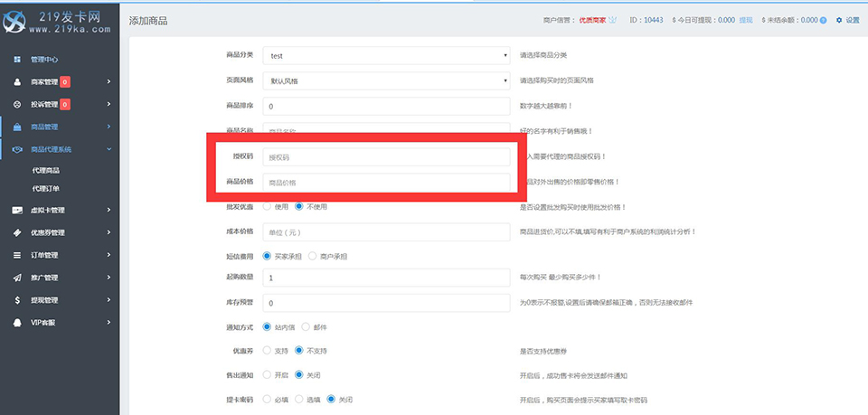Open the 商品分类 dropdown

(387, 56)
